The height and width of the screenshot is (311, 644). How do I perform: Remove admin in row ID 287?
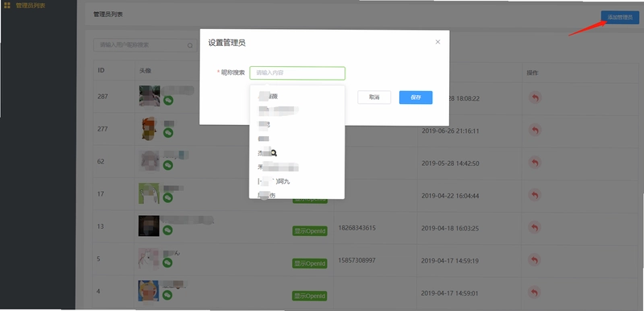[x=535, y=97]
